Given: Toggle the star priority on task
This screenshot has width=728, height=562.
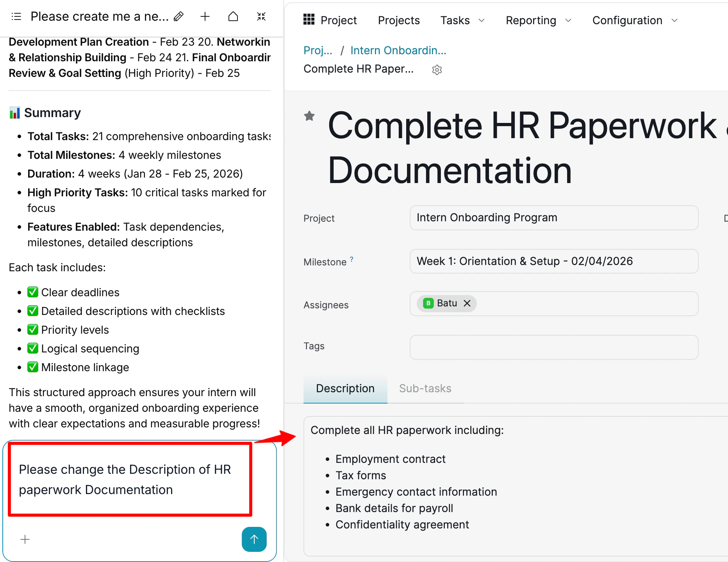Looking at the screenshot, I should [309, 116].
